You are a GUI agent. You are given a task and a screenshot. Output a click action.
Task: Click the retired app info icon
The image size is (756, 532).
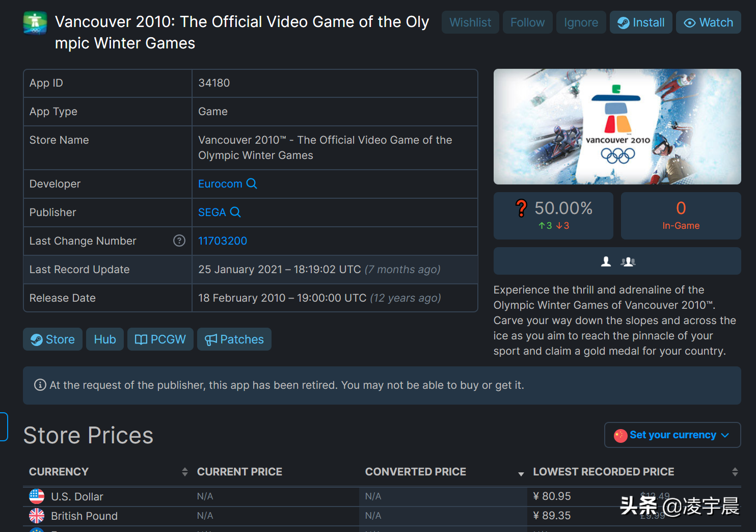click(40, 385)
